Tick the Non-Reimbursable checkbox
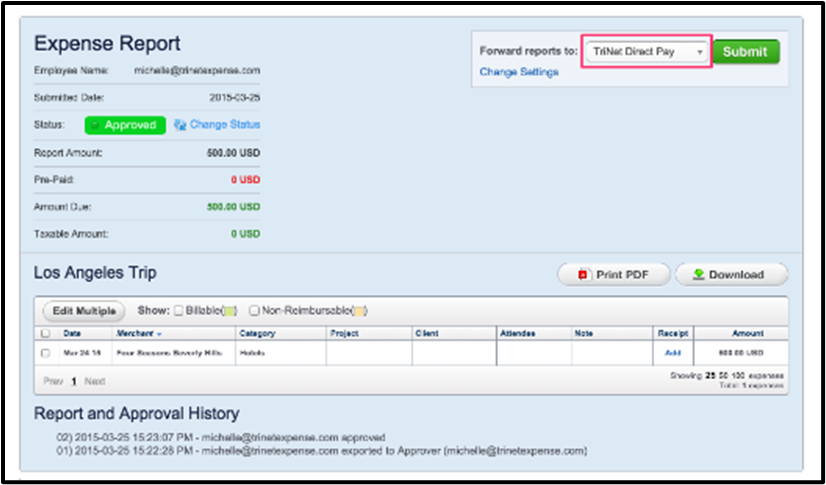 [x=254, y=311]
